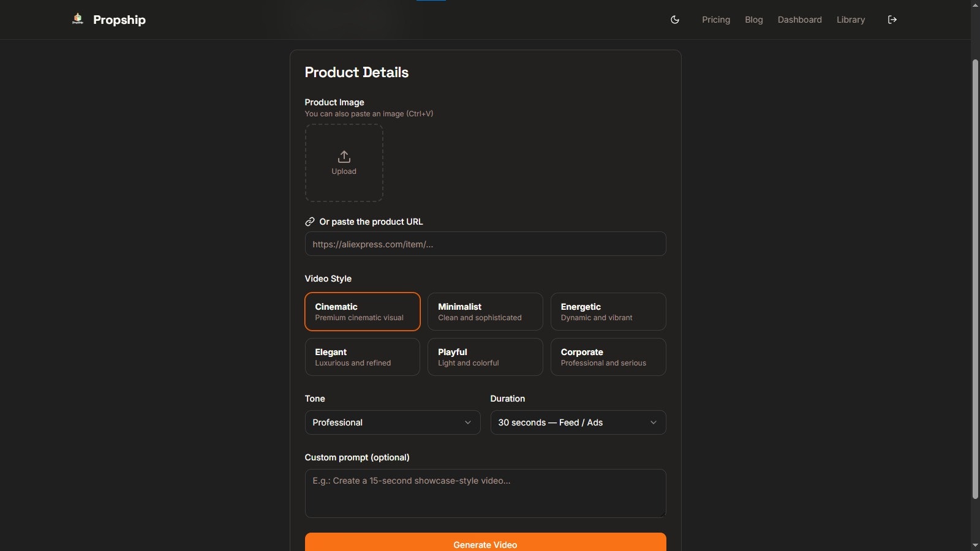Viewport: 980px width, 551px height.
Task: Select the Energetic video style
Action: (608, 312)
